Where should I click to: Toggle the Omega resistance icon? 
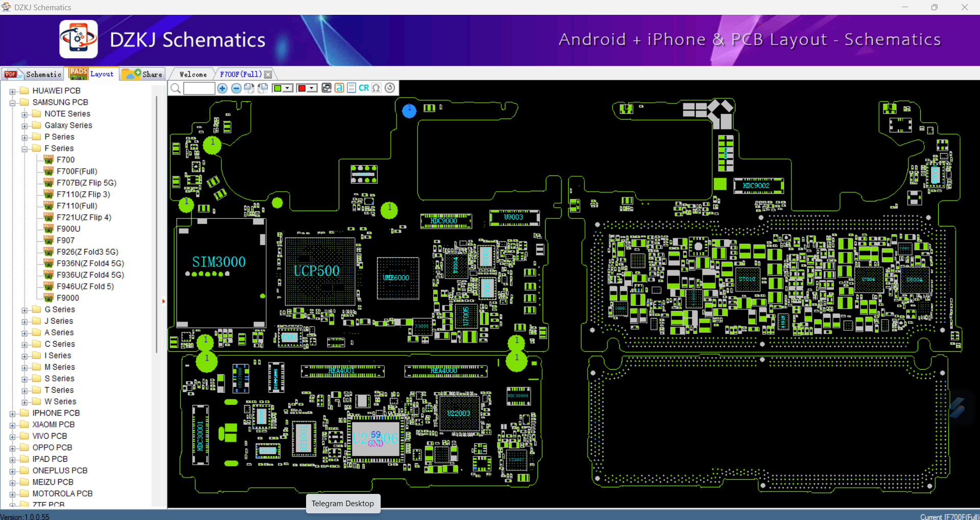pos(377,88)
